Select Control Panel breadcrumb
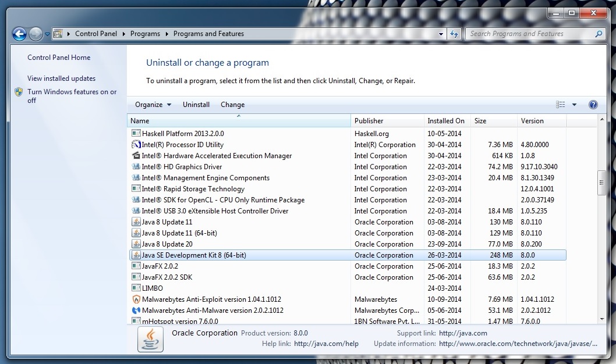The image size is (616, 364). tap(96, 34)
